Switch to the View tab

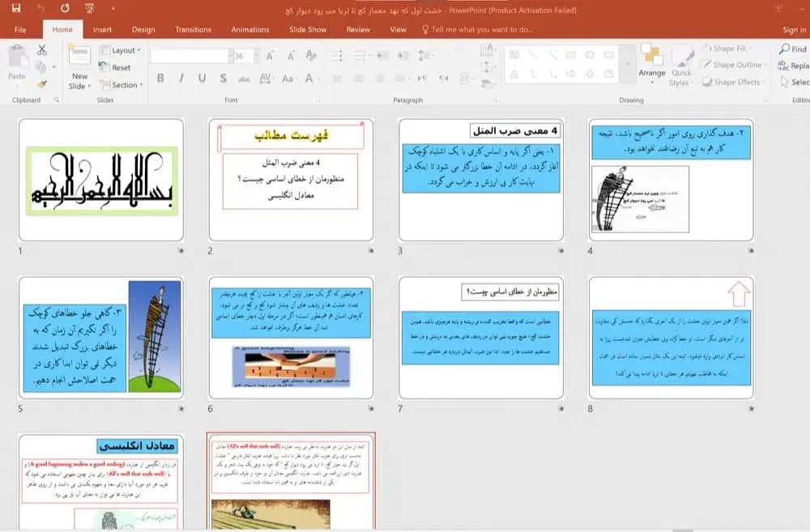(398, 29)
